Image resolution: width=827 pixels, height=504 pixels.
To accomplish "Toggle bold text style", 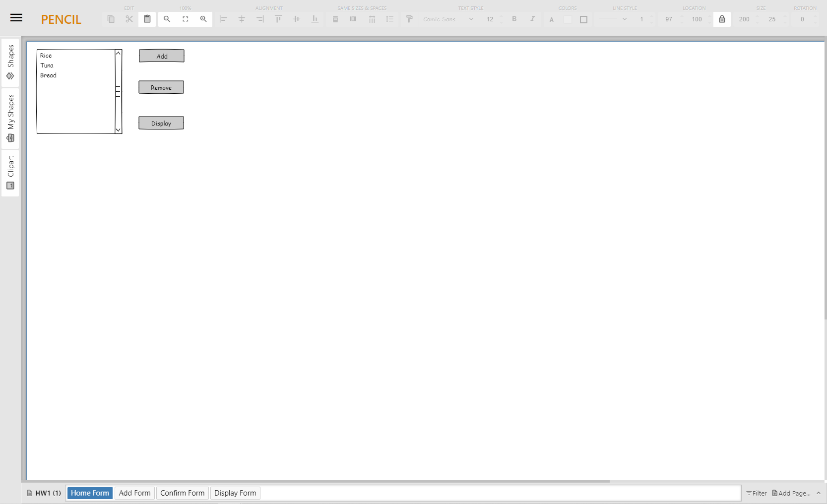I will 514,19.
